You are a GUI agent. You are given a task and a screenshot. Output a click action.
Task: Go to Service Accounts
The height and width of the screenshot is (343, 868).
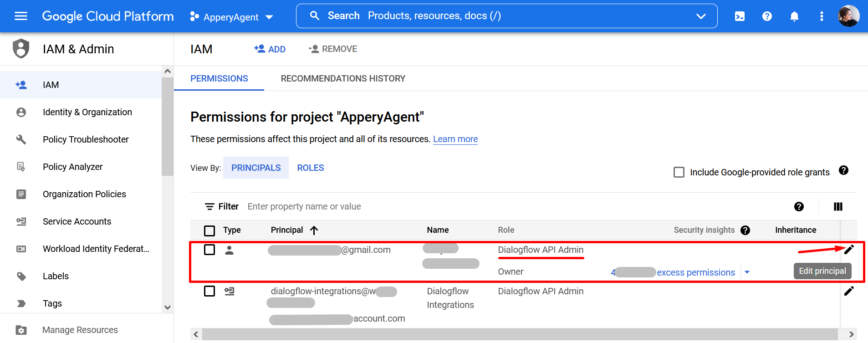coord(81,221)
